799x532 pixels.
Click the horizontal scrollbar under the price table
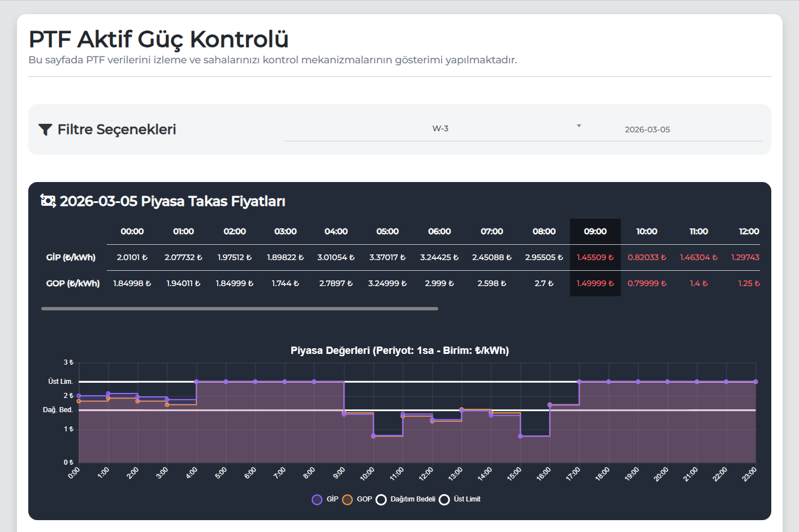pyautogui.click(x=240, y=309)
